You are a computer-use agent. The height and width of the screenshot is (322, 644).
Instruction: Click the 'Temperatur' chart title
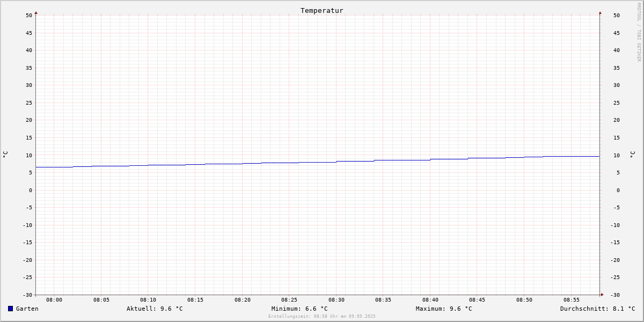[322, 10]
